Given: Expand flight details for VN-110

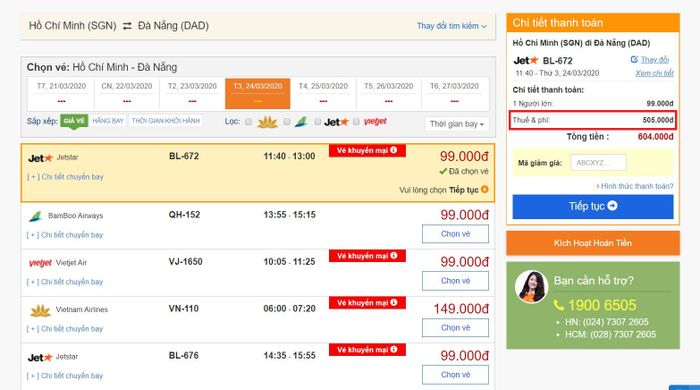Looking at the screenshot, I should tap(65, 329).
